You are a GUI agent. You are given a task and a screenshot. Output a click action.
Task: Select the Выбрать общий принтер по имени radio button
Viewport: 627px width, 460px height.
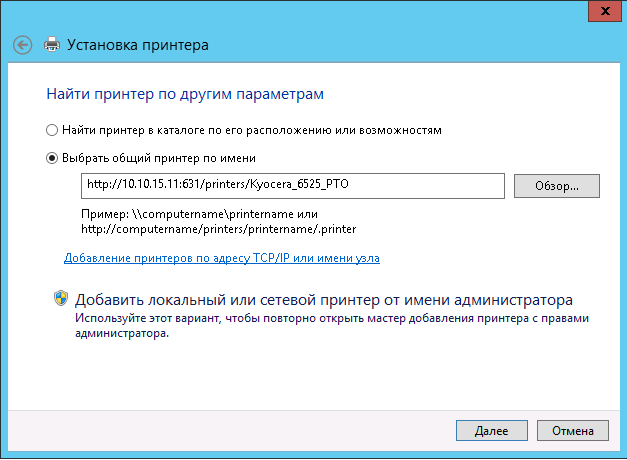52,158
